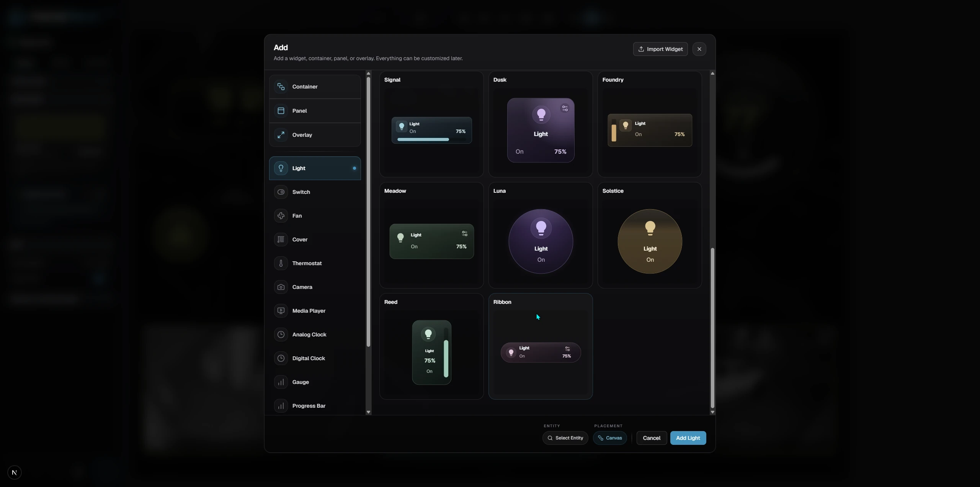Pick the Luna circular light style
Image resolution: width=980 pixels, height=487 pixels.
pos(541,235)
